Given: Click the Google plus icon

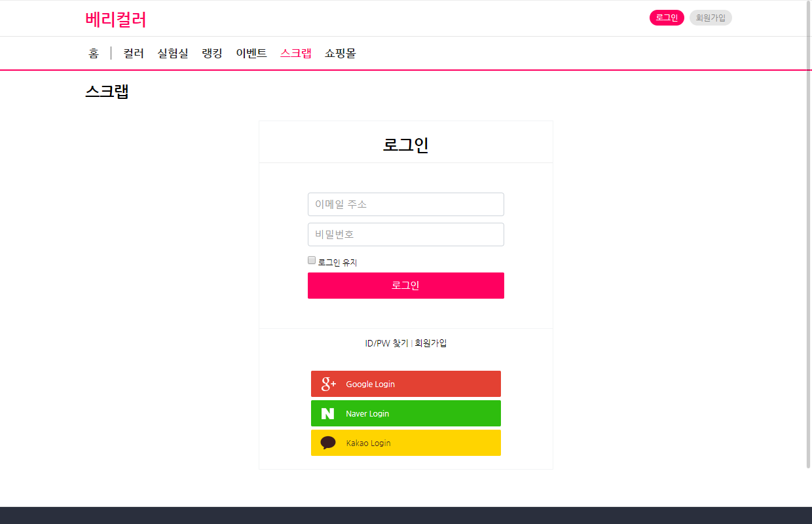Looking at the screenshot, I should point(328,384).
